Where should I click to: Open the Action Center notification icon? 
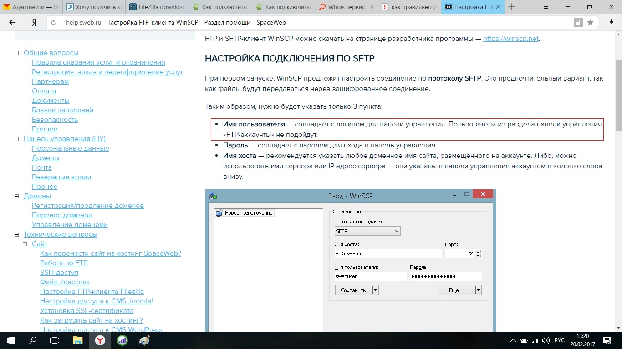[607, 340]
